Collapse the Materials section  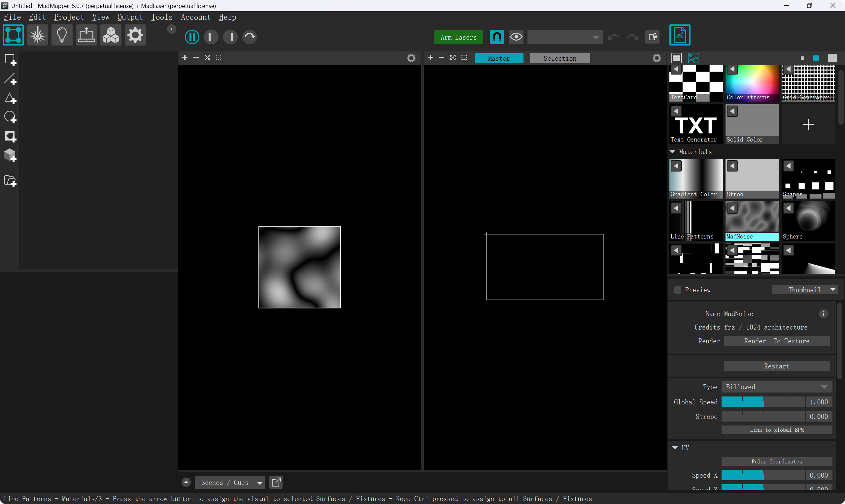[x=672, y=152]
